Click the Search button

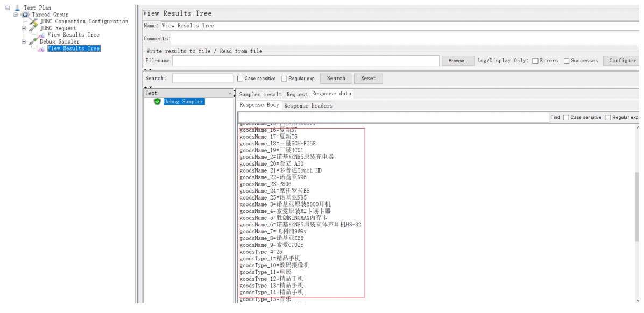coord(336,79)
